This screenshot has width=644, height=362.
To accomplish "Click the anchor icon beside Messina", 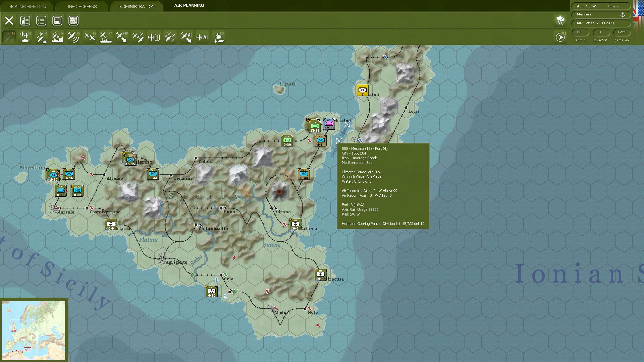I will [x=623, y=15].
